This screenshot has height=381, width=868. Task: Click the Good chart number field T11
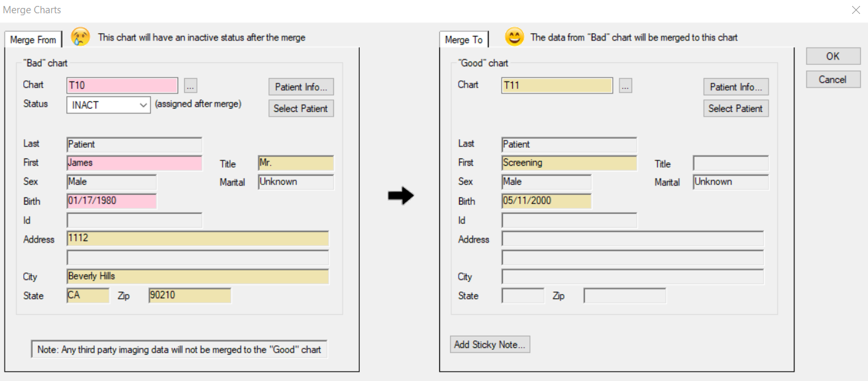click(x=557, y=85)
